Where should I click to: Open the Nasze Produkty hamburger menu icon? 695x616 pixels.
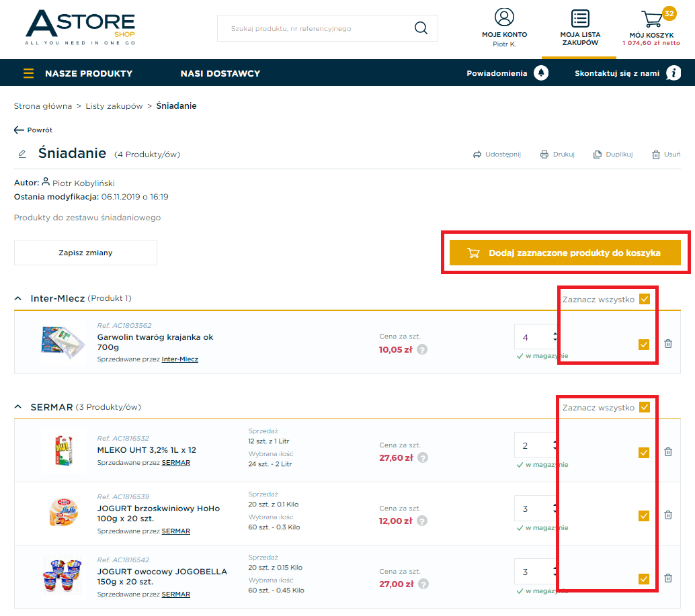(28, 73)
